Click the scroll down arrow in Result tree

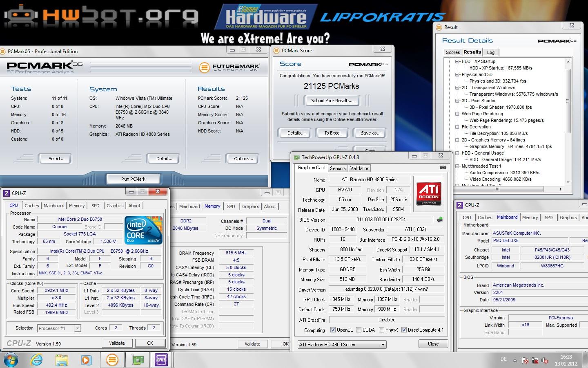tap(568, 182)
